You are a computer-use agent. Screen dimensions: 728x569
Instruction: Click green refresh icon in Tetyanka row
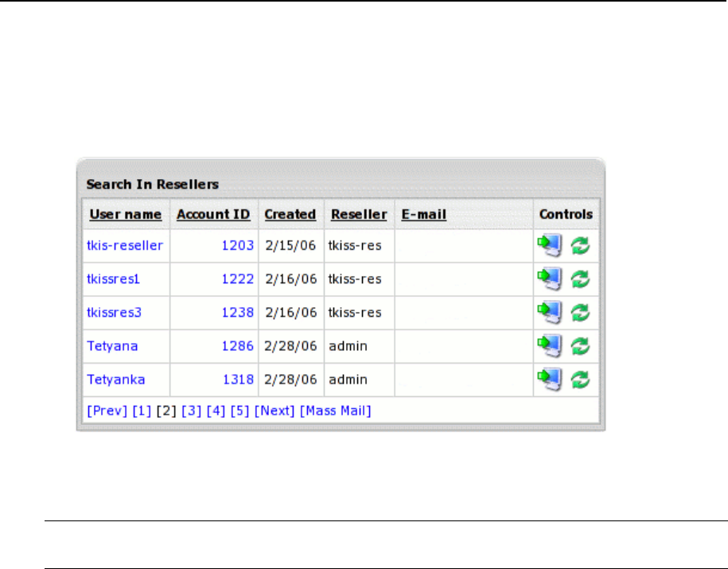click(580, 380)
